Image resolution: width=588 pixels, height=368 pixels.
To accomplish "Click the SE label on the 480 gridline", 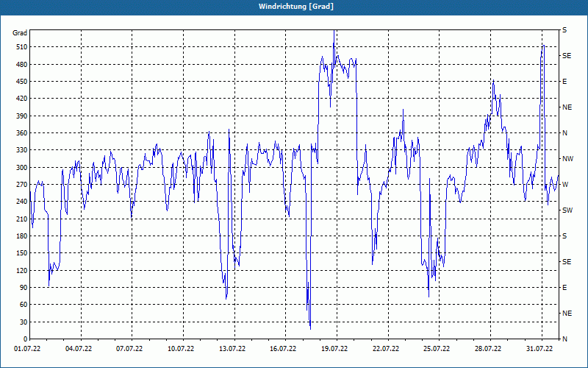I will 567,56.
